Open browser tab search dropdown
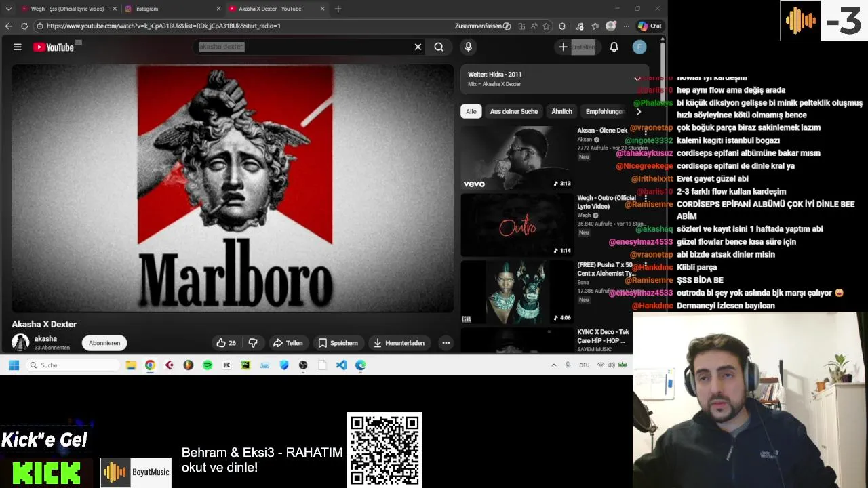868x488 pixels. click(8, 9)
